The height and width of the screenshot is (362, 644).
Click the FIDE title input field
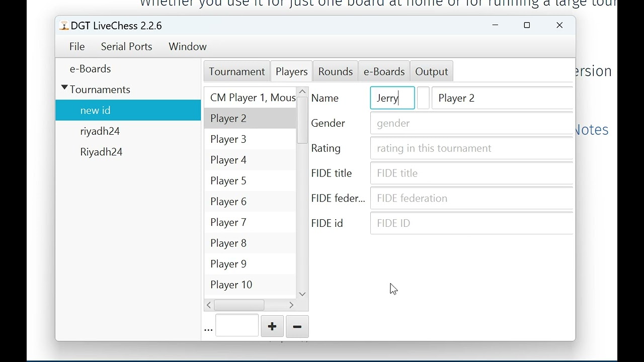(471, 173)
